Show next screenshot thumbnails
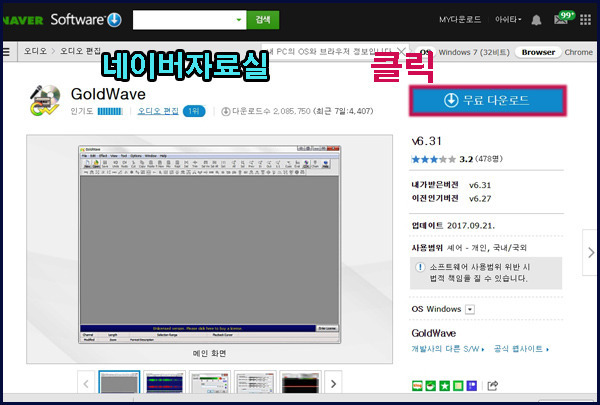The height and width of the screenshot is (405, 600). pyautogui.click(x=333, y=383)
